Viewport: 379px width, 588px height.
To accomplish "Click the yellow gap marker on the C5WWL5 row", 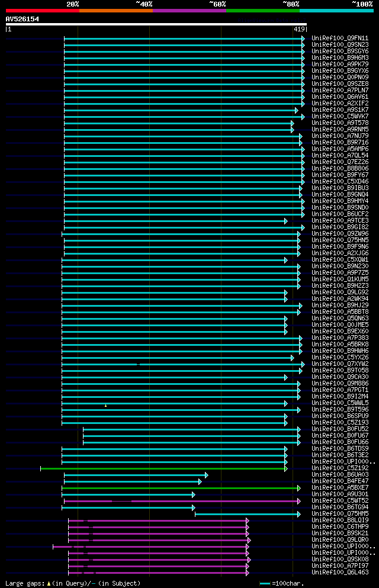I will coord(106,406).
